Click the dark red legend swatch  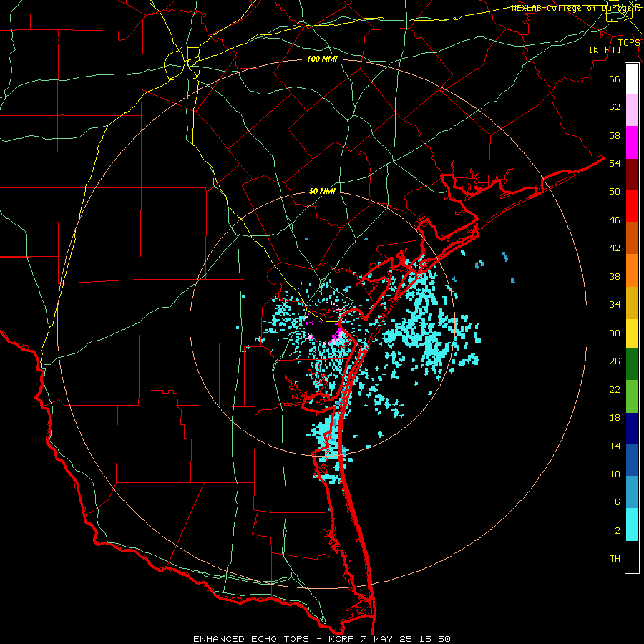point(632,175)
